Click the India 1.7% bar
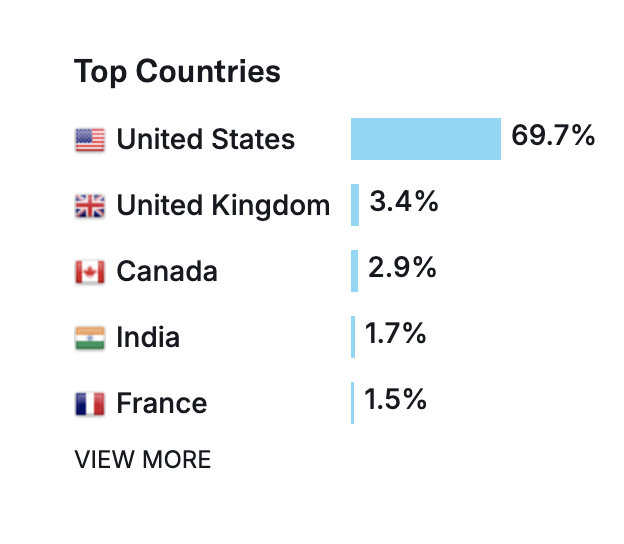 click(x=353, y=337)
